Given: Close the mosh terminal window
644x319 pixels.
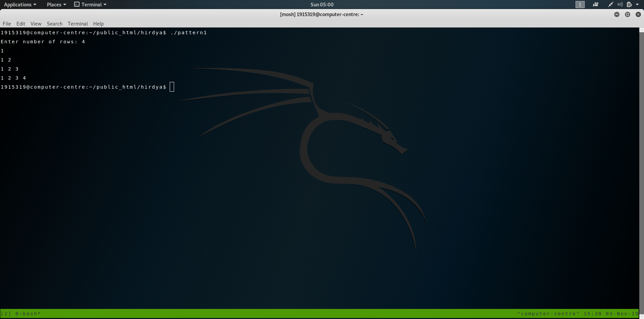Looking at the screenshot, I should (638, 14).
